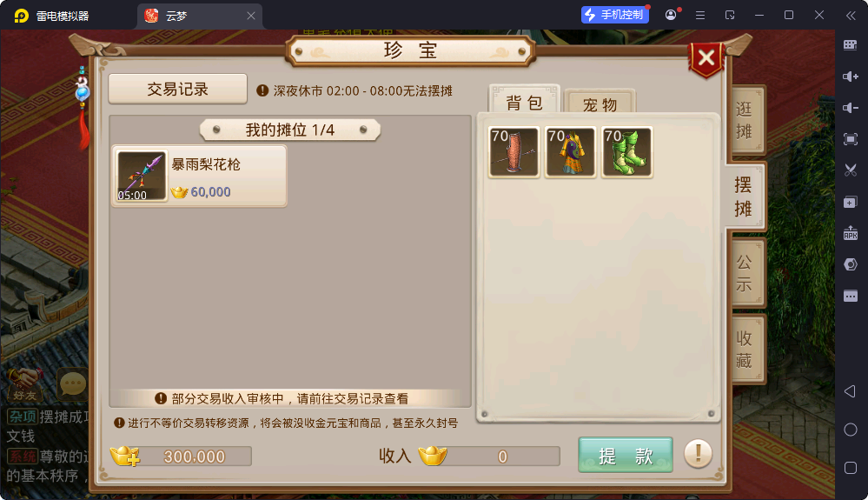This screenshot has height=500, width=868.
Task: Select the level 70 yellow robe item
Action: tap(570, 152)
